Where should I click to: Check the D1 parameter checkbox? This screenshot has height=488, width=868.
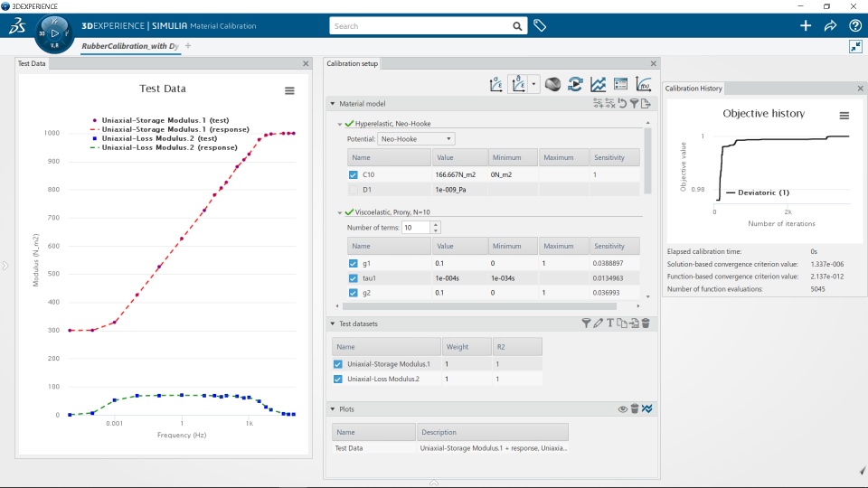354,190
